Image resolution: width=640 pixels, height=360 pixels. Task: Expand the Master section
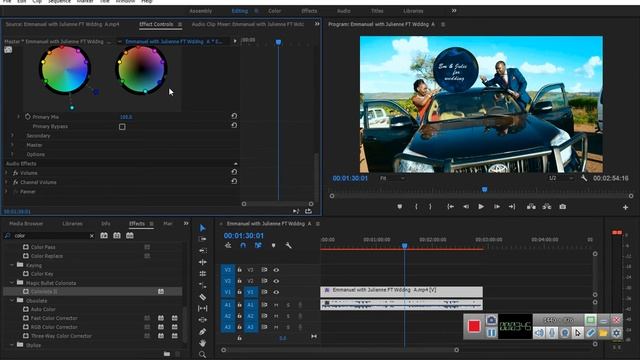pos(12,145)
